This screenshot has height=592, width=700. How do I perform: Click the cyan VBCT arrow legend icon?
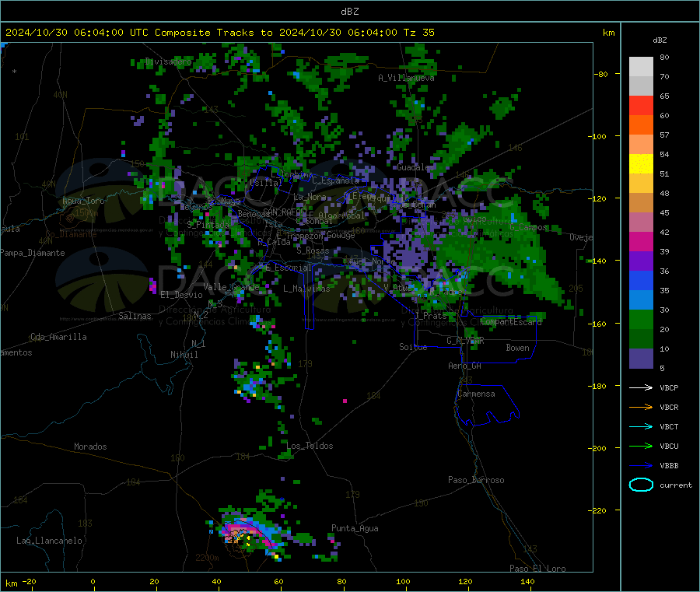tap(641, 427)
